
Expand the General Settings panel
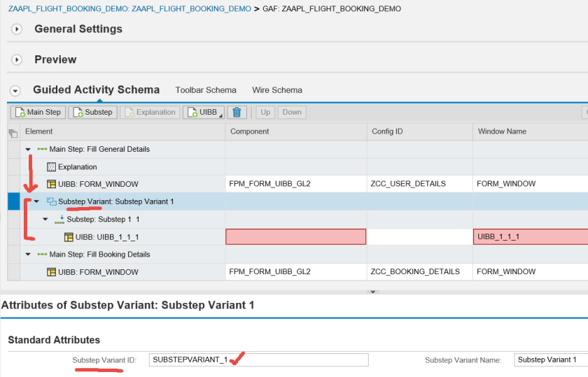click(17, 29)
